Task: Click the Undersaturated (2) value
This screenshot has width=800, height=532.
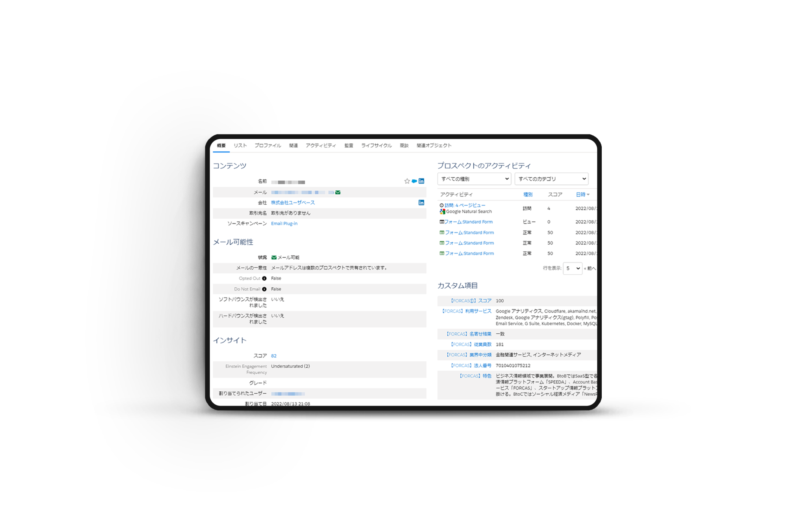Action: pos(290,366)
